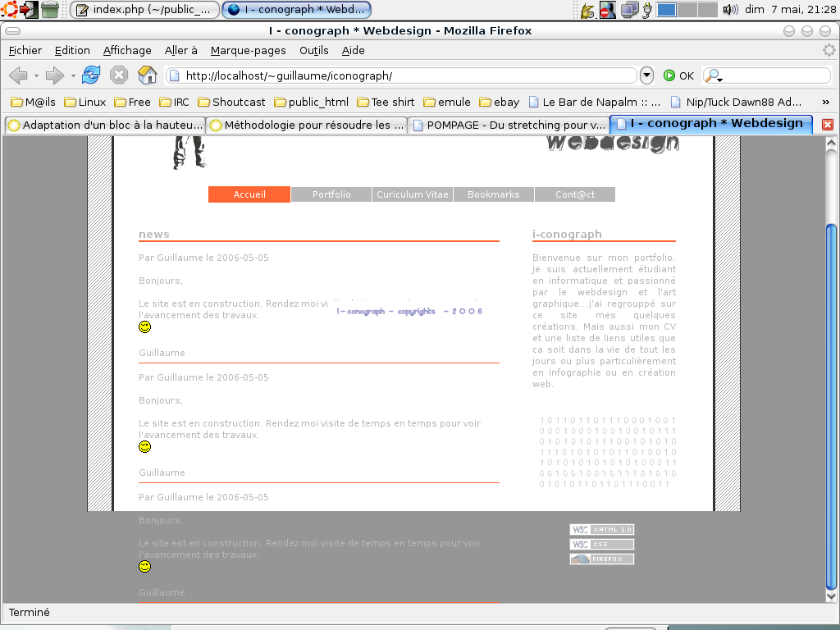Go forward with the Forward arrow
The height and width of the screenshot is (630, 840).
pos(54,75)
